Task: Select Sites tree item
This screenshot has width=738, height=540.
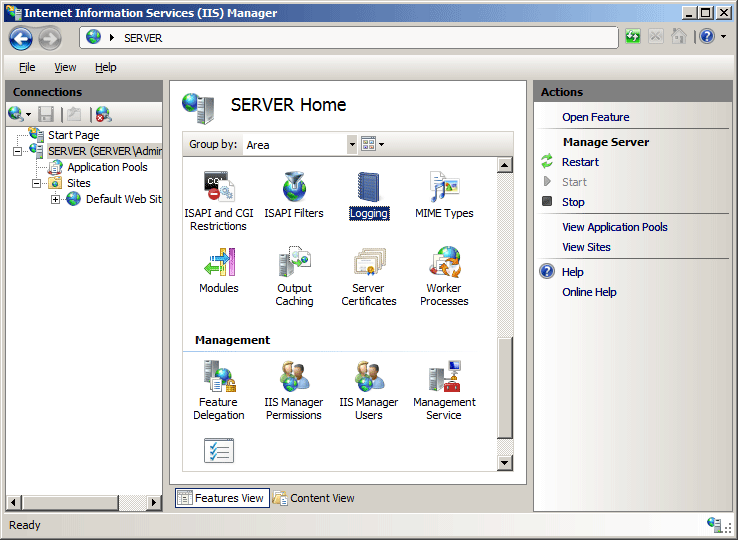Action: [x=79, y=183]
